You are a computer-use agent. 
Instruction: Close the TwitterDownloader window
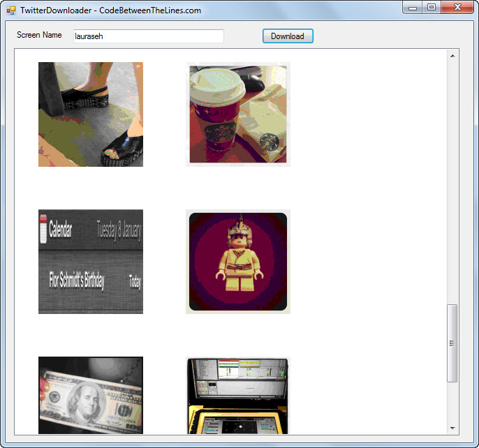(457, 8)
